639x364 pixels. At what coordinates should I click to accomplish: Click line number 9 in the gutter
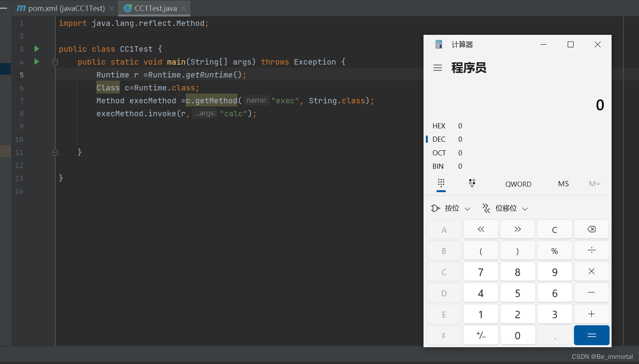(x=22, y=126)
